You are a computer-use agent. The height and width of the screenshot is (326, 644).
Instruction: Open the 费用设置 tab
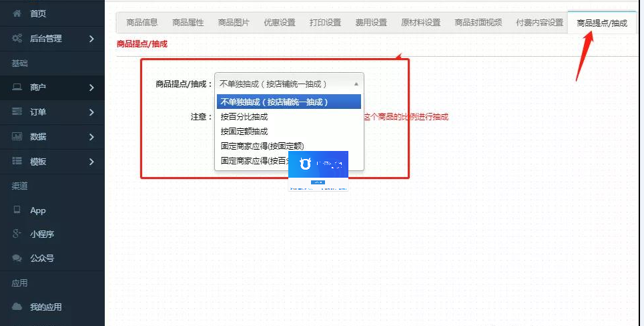[371, 23]
